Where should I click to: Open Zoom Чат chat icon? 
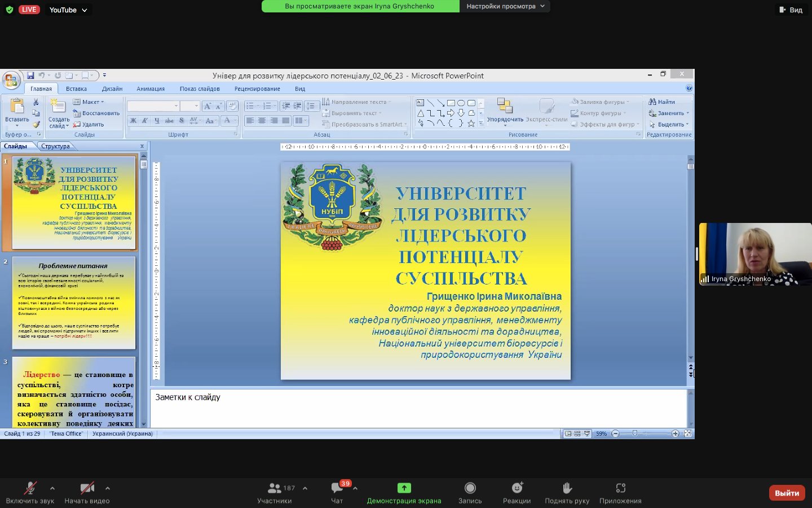click(337, 488)
